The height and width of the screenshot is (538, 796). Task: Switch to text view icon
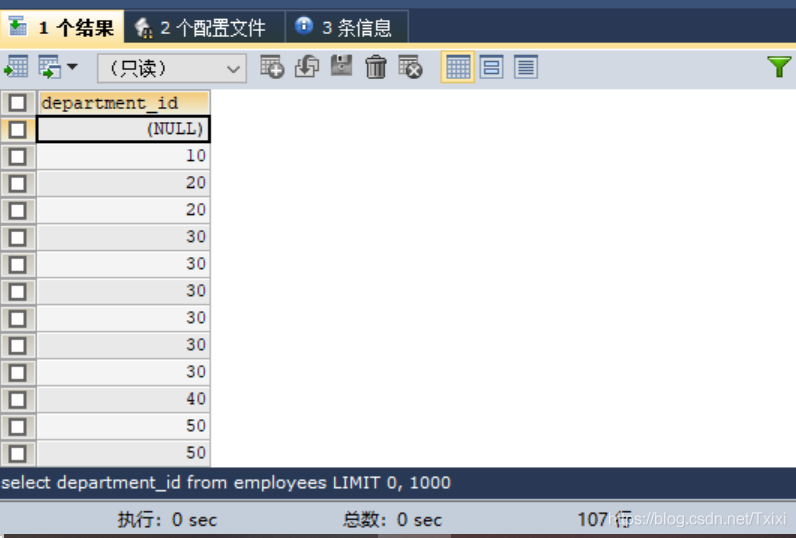(x=525, y=67)
